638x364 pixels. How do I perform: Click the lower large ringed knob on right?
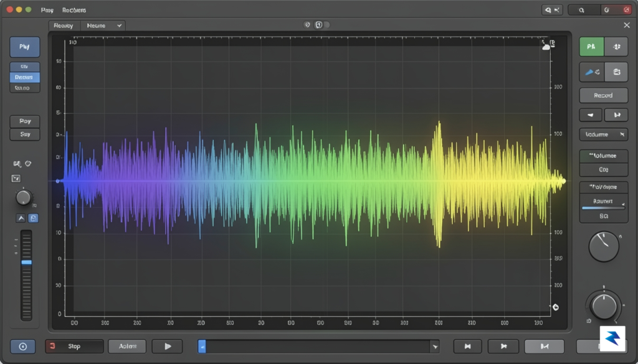click(x=604, y=306)
